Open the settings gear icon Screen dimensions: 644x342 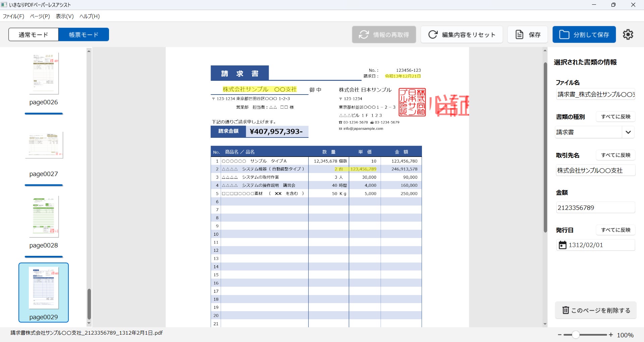[628, 35]
